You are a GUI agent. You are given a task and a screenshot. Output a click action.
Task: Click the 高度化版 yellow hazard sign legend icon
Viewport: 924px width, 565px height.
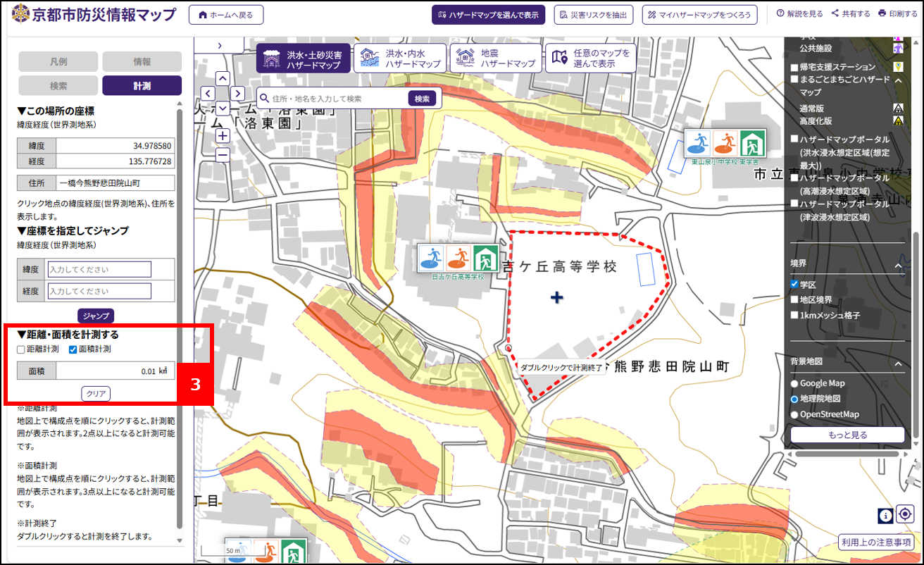[898, 120]
